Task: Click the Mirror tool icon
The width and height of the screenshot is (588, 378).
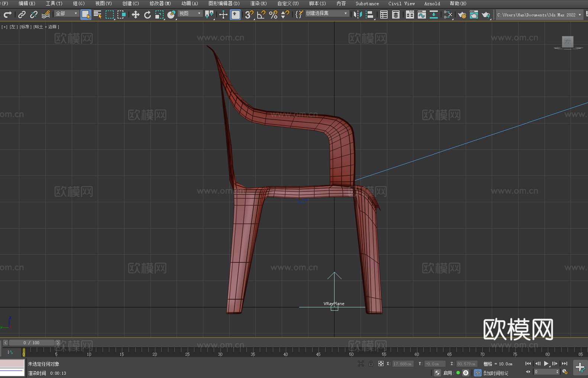Action: (x=358, y=14)
